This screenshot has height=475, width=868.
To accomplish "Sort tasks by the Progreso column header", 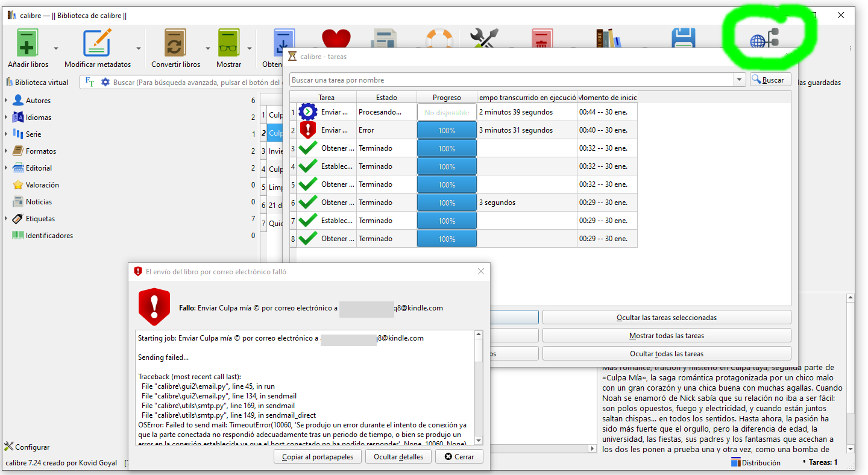I will [x=447, y=97].
